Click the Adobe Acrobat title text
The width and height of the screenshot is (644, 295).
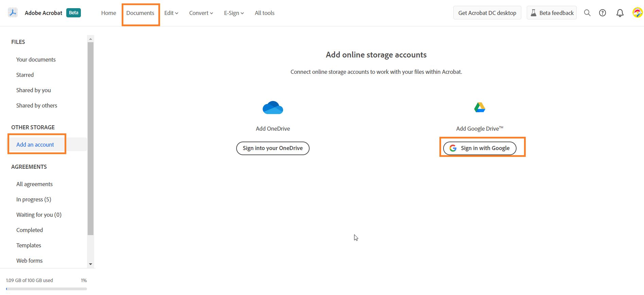click(43, 13)
